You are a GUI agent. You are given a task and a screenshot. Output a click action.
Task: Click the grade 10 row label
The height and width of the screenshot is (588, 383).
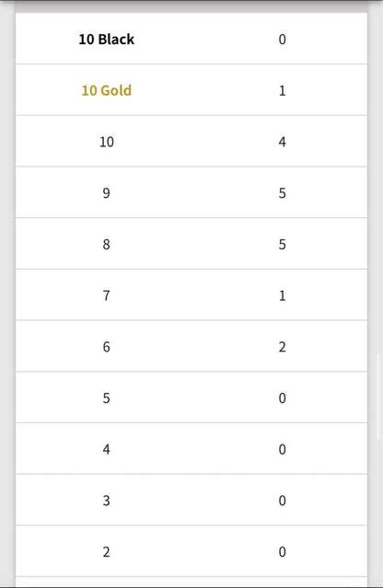click(x=106, y=142)
